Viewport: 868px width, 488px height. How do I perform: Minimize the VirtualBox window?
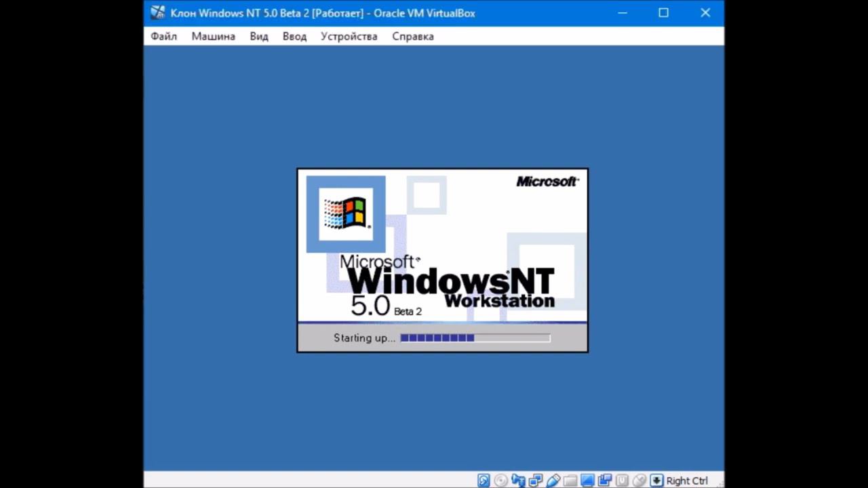tap(622, 13)
